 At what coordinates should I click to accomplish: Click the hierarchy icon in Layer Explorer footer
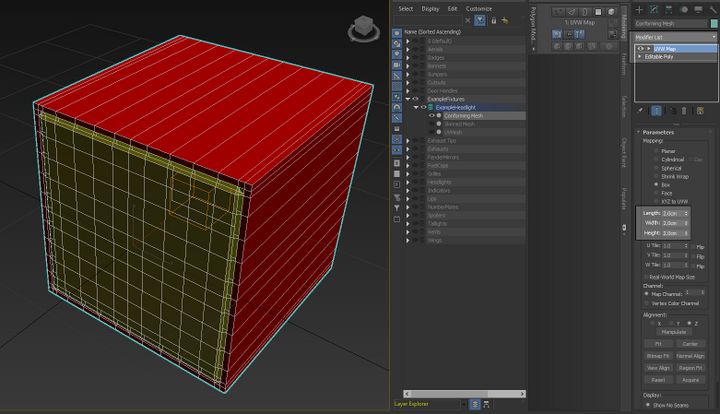tap(486, 404)
